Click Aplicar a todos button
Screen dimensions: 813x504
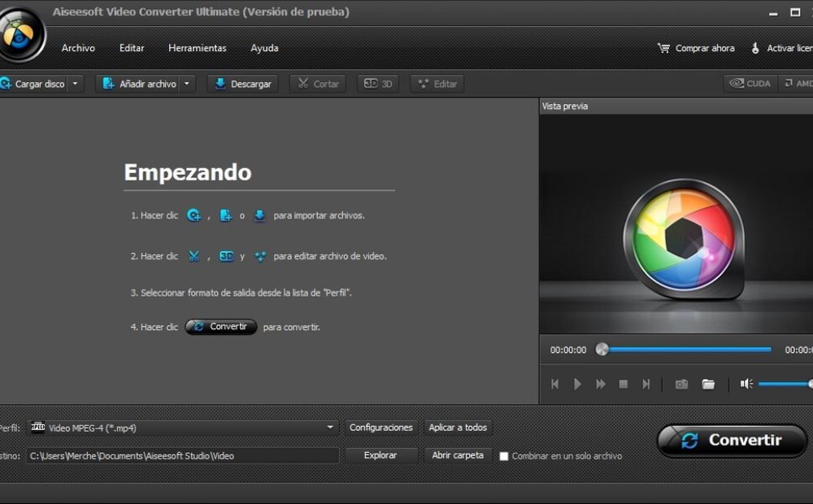(x=458, y=428)
